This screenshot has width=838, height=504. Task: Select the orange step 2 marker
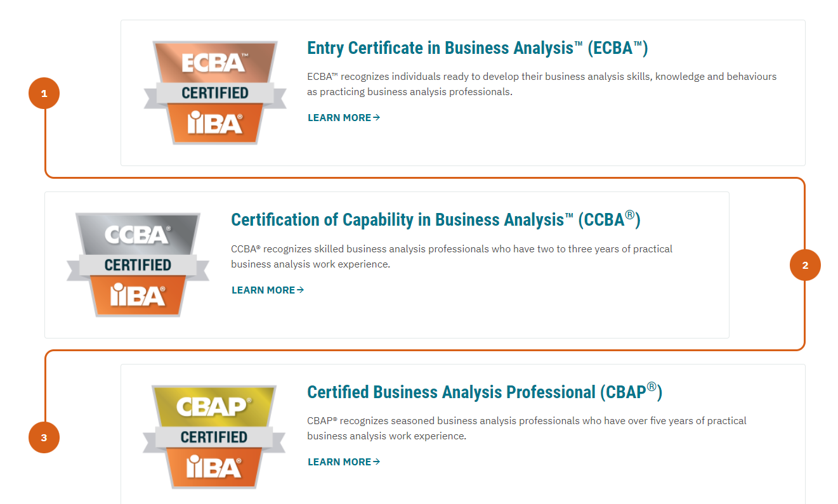(805, 266)
